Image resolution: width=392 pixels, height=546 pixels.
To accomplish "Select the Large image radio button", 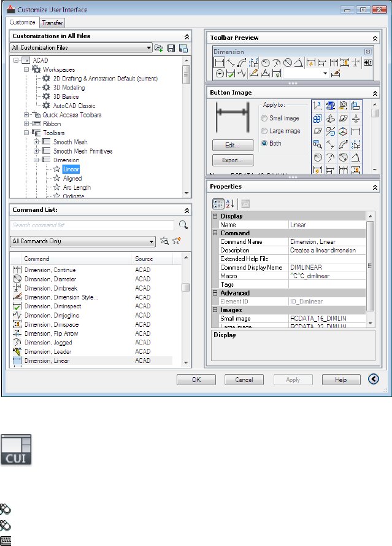I will point(264,131).
